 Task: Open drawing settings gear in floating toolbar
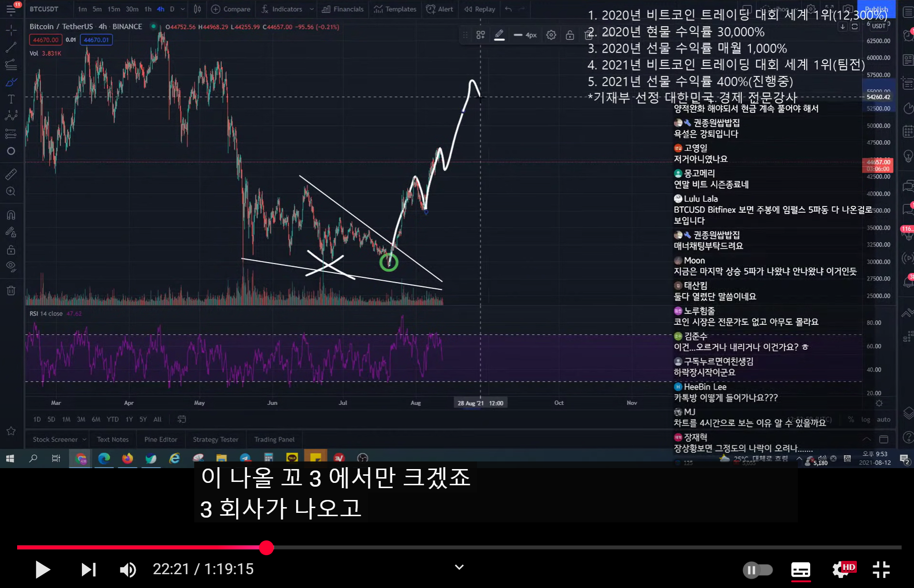(551, 35)
